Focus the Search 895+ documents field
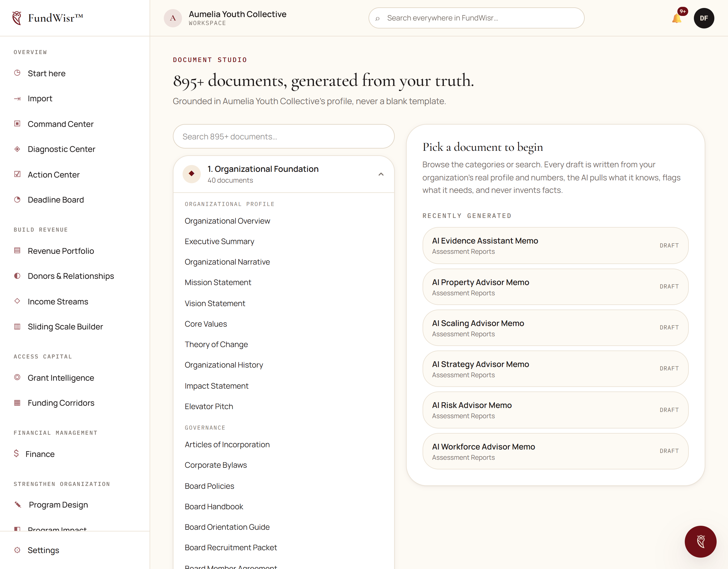 (284, 136)
